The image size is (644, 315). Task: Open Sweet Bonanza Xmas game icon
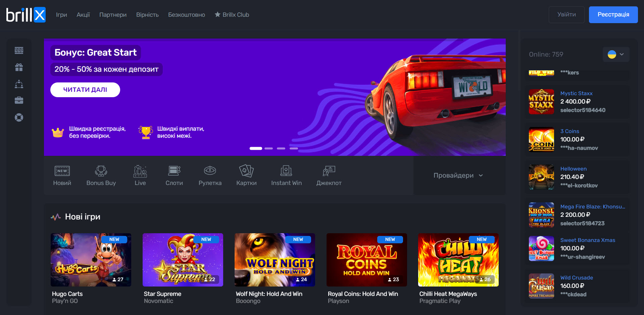tap(541, 248)
